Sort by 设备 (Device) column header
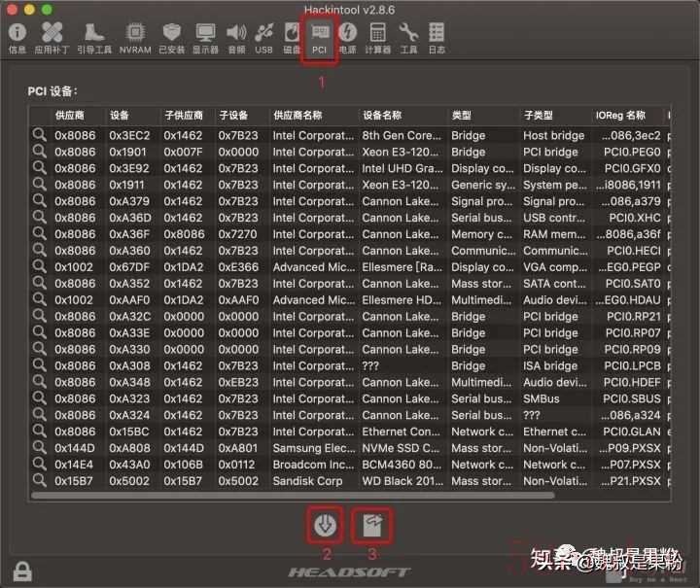Image resolution: width=700 pixels, height=588 pixels. coord(120,116)
